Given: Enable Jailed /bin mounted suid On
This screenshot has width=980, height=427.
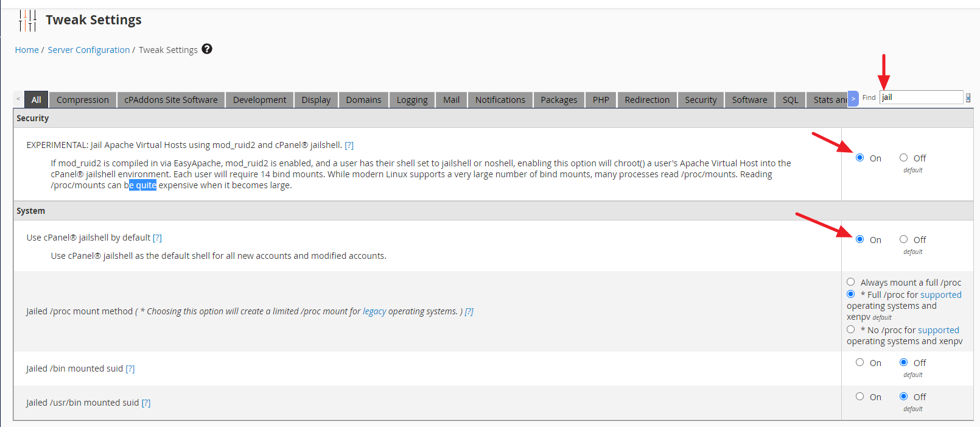Looking at the screenshot, I should coord(859,362).
